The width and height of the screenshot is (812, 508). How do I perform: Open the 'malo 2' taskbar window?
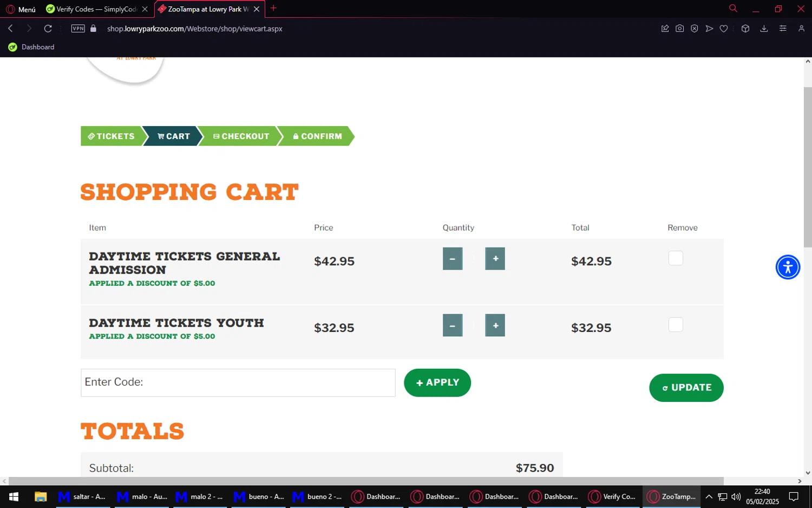pos(200,497)
